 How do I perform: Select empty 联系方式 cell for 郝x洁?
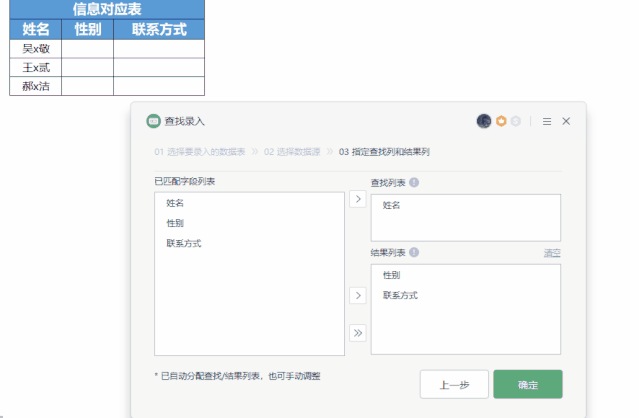point(159,86)
